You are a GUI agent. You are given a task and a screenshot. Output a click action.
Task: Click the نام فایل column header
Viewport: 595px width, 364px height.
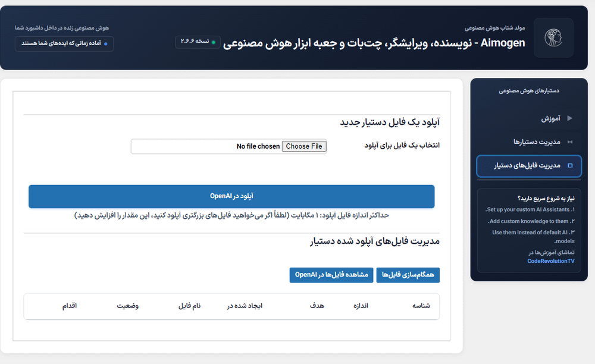coord(189,306)
